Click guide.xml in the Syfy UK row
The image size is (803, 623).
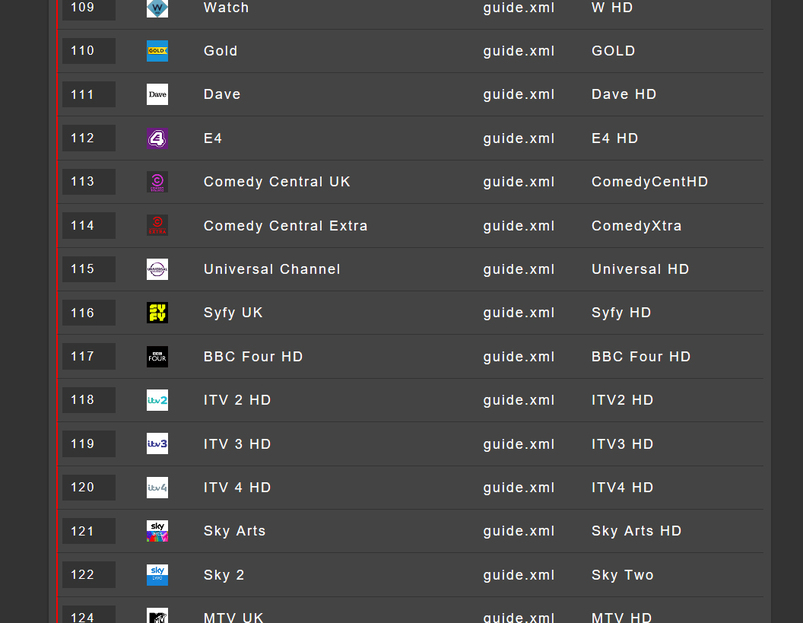(519, 313)
